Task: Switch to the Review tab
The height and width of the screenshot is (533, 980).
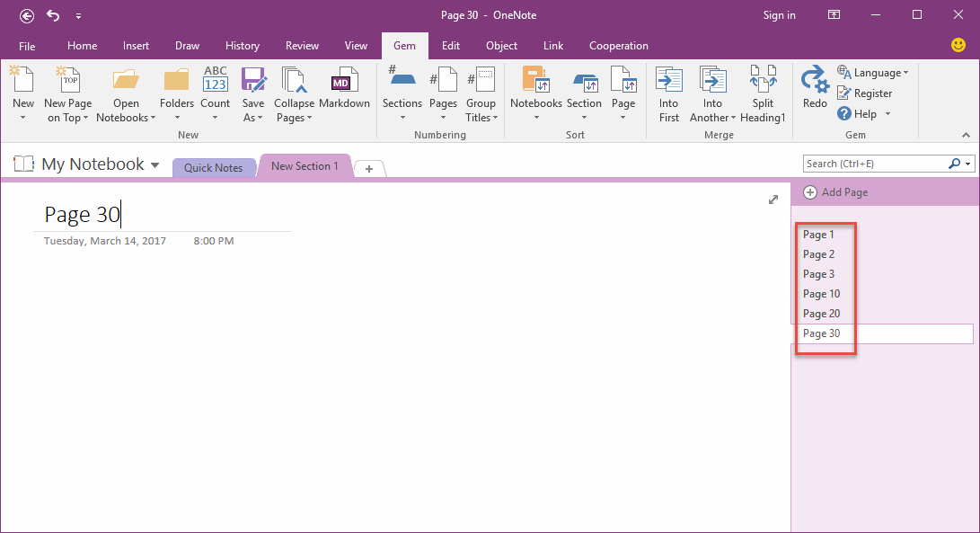Action: pos(302,46)
